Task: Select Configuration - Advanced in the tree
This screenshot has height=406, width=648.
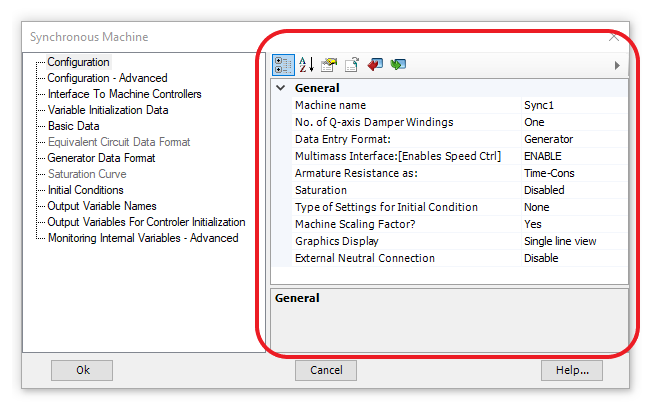Action: click(107, 78)
